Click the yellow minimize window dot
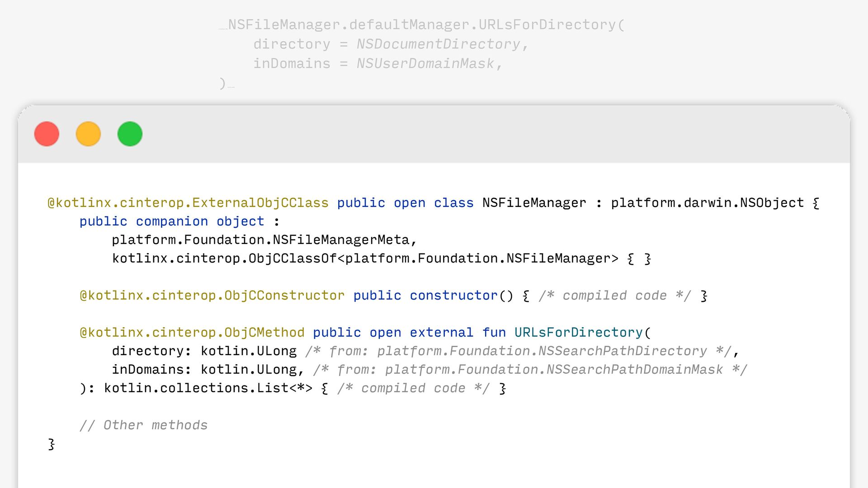Image resolution: width=868 pixels, height=488 pixels. [88, 134]
